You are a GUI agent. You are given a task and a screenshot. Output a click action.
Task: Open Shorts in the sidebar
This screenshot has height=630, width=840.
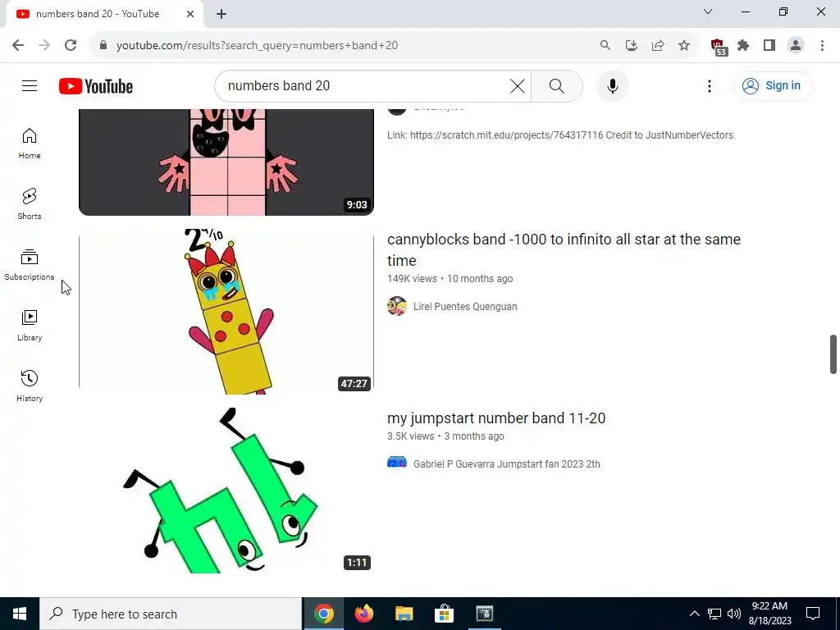(x=30, y=204)
